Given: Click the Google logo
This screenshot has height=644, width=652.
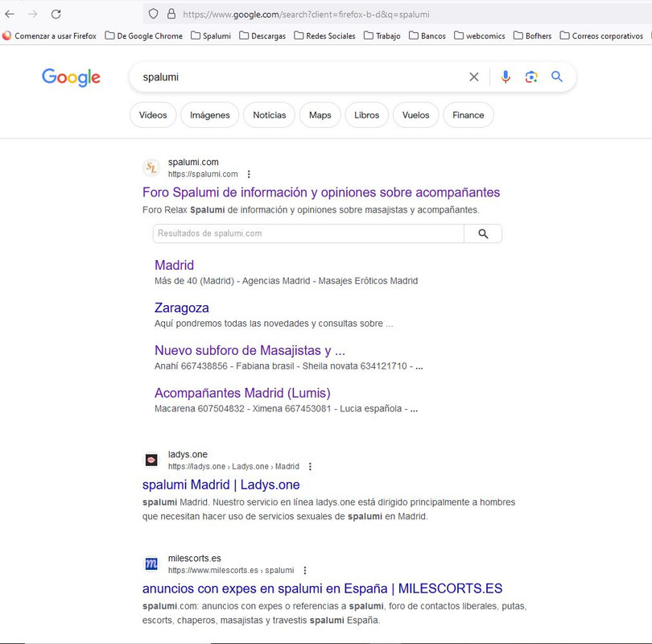Looking at the screenshot, I should [71, 77].
